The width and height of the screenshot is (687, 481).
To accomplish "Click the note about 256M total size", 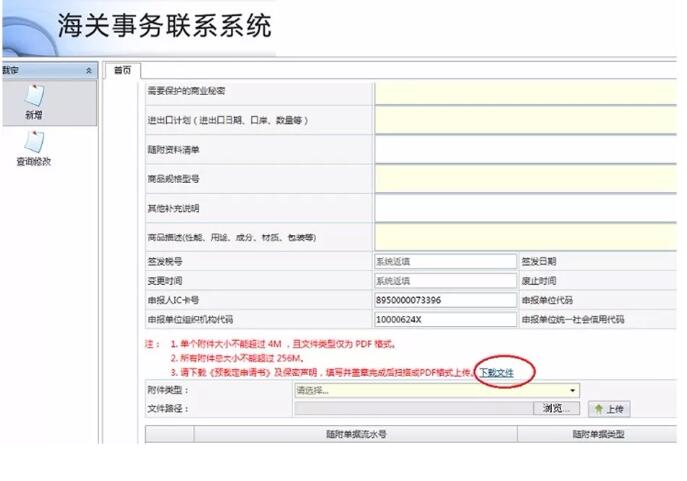I will (237, 358).
